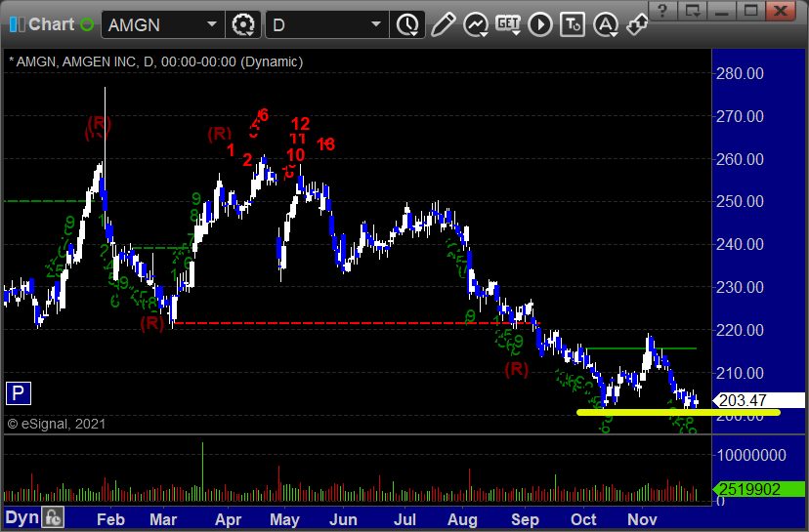
Task: Select the yellow horizontal support line
Action: pos(678,412)
